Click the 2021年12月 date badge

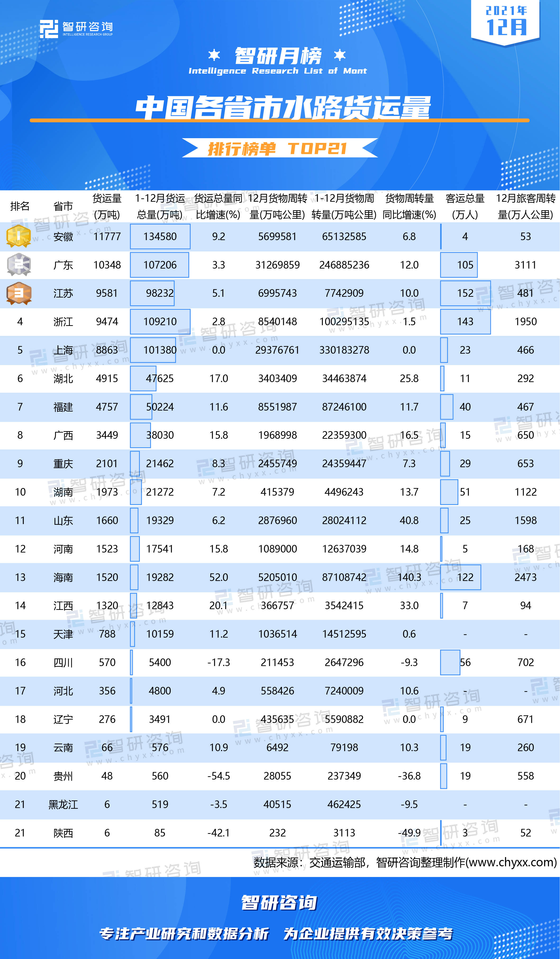[505, 22]
